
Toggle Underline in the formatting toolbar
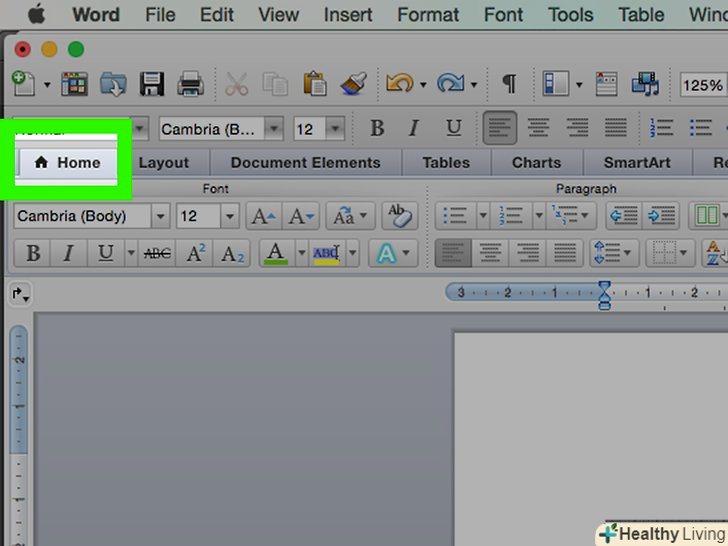(454, 128)
